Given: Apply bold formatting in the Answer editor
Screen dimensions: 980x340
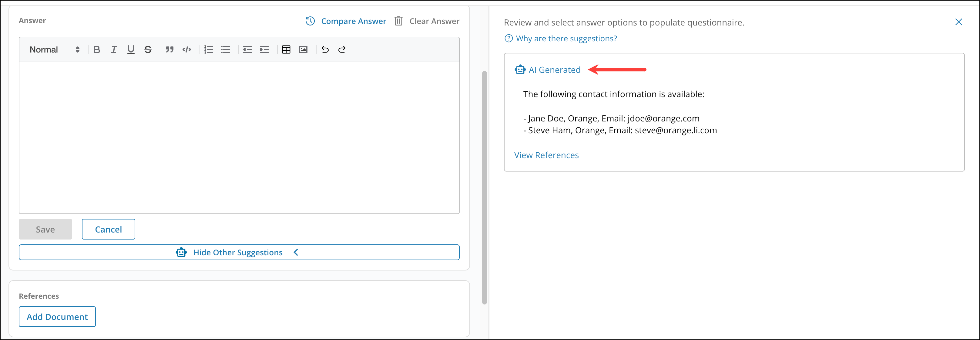Looking at the screenshot, I should pos(97,49).
